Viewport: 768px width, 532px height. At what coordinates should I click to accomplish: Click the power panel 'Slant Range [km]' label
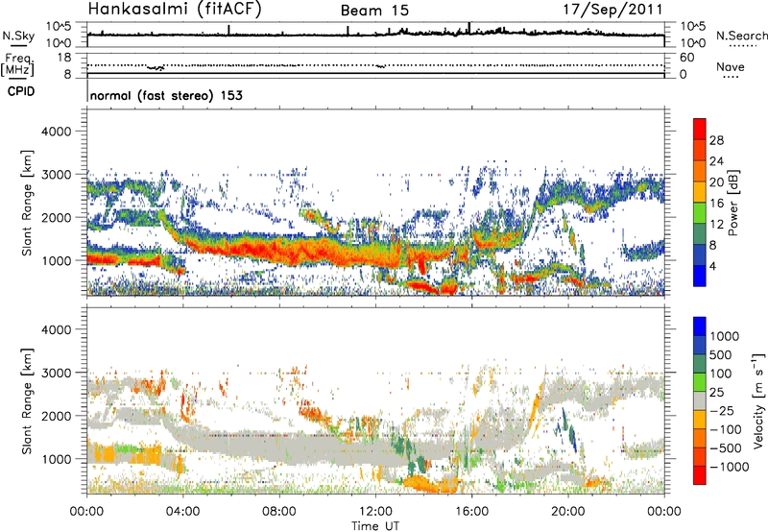tap(27, 203)
